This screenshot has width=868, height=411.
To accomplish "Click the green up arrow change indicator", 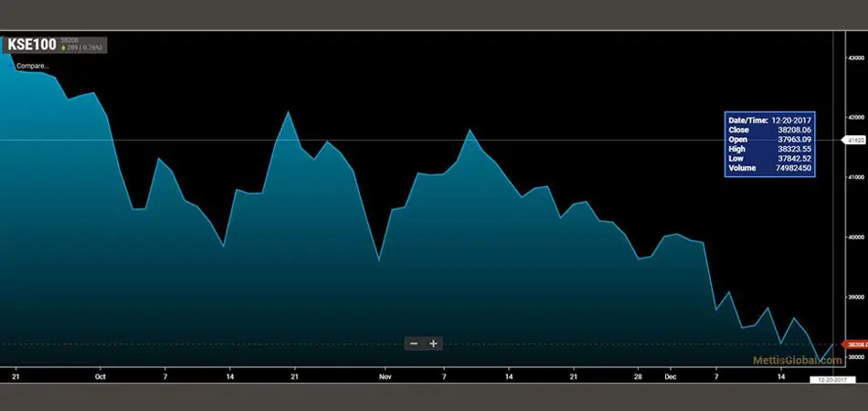I will [63, 47].
